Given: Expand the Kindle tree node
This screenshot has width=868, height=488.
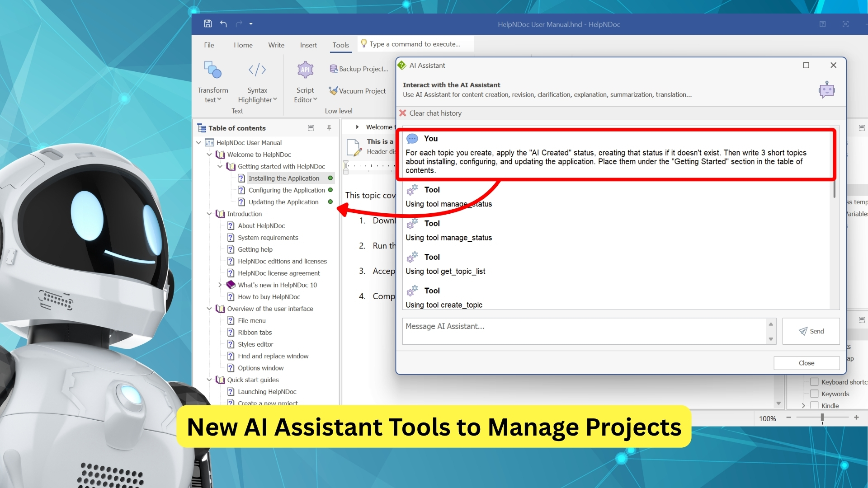Looking at the screenshot, I should tap(803, 405).
